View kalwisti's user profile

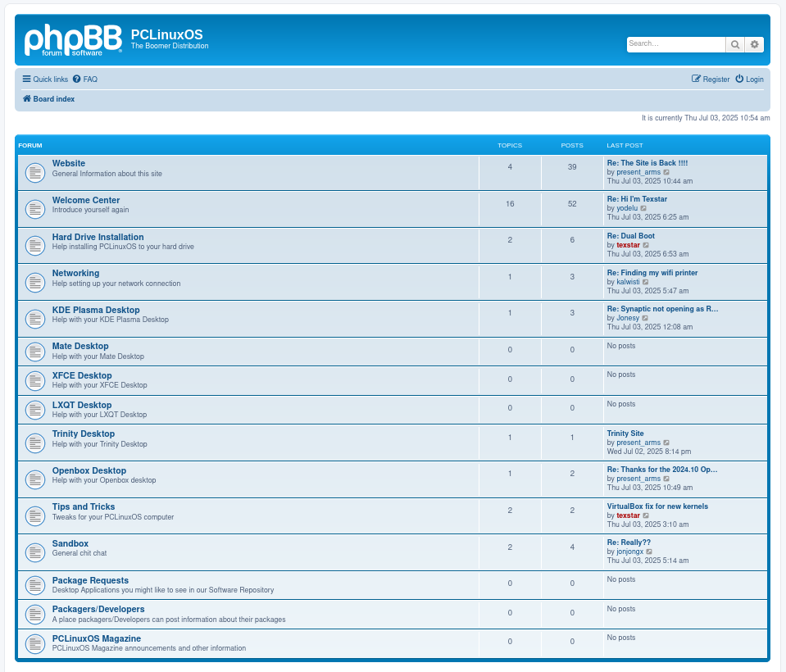click(628, 282)
